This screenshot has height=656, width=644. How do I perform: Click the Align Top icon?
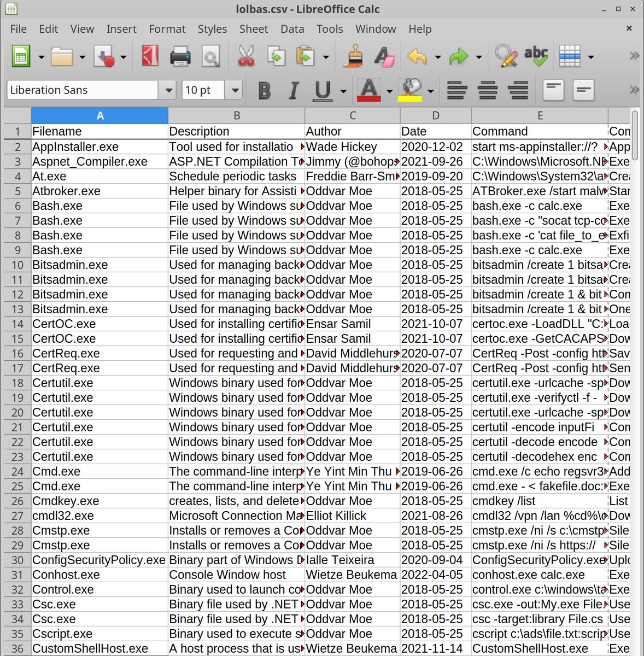coord(553,90)
